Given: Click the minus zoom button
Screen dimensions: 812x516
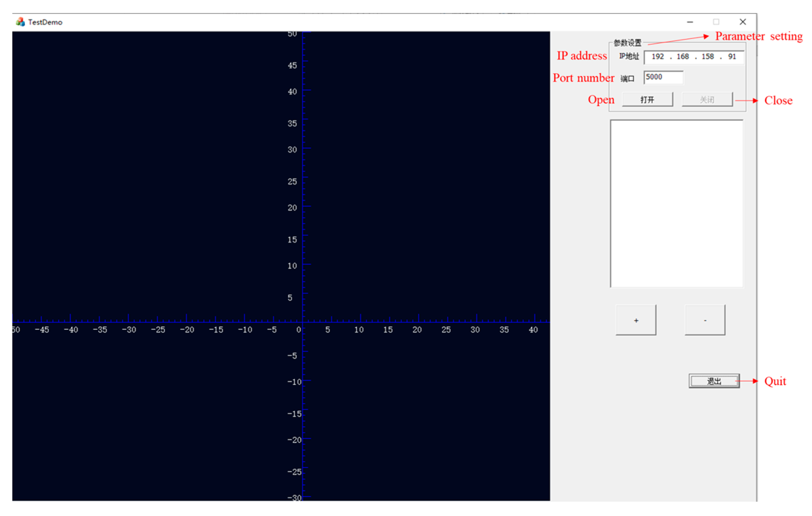Looking at the screenshot, I should pyautogui.click(x=705, y=320).
